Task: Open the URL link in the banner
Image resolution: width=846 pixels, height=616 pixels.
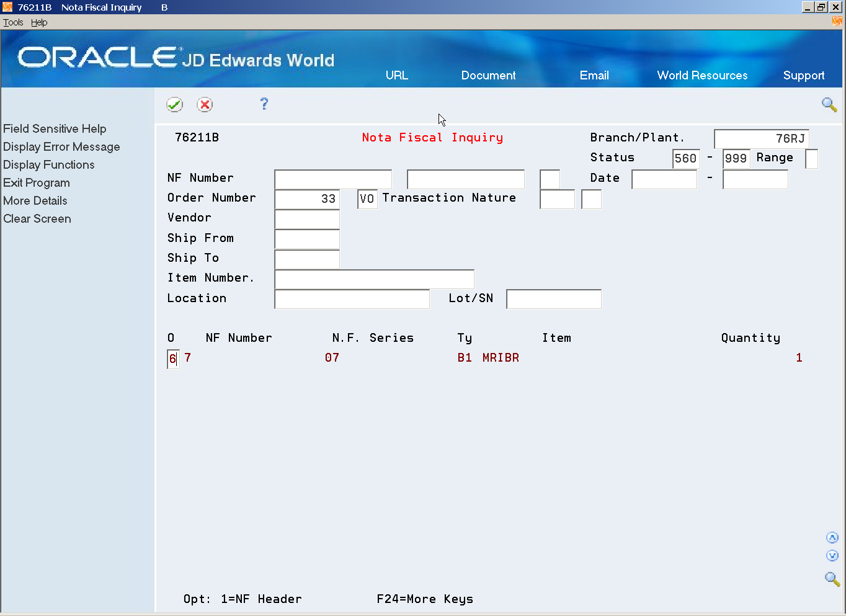Action: click(397, 75)
